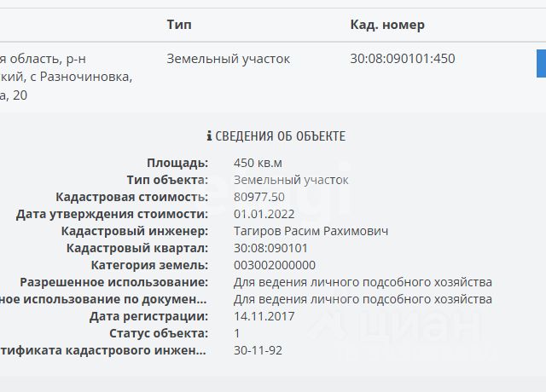Click the blue button at row's right edge
This screenshot has height=392, width=546.
click(541, 64)
